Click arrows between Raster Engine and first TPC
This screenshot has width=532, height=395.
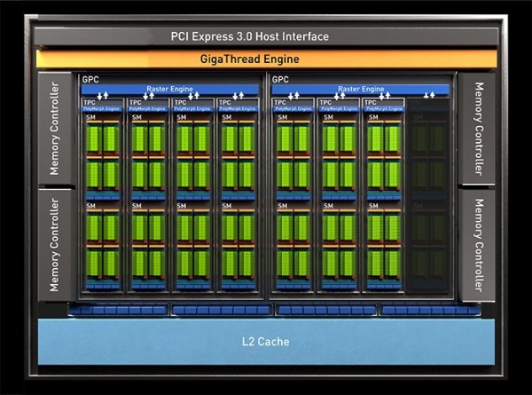103,96
